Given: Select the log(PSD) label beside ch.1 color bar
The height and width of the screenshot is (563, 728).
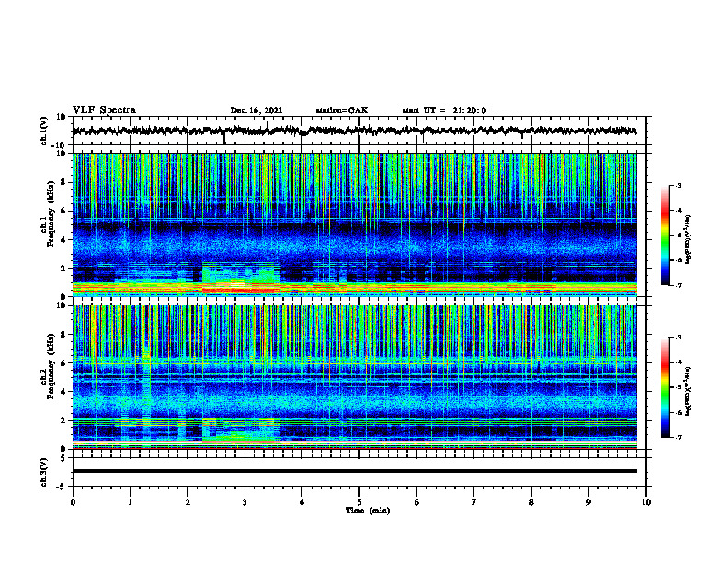Looking at the screenshot, I should tap(688, 239).
